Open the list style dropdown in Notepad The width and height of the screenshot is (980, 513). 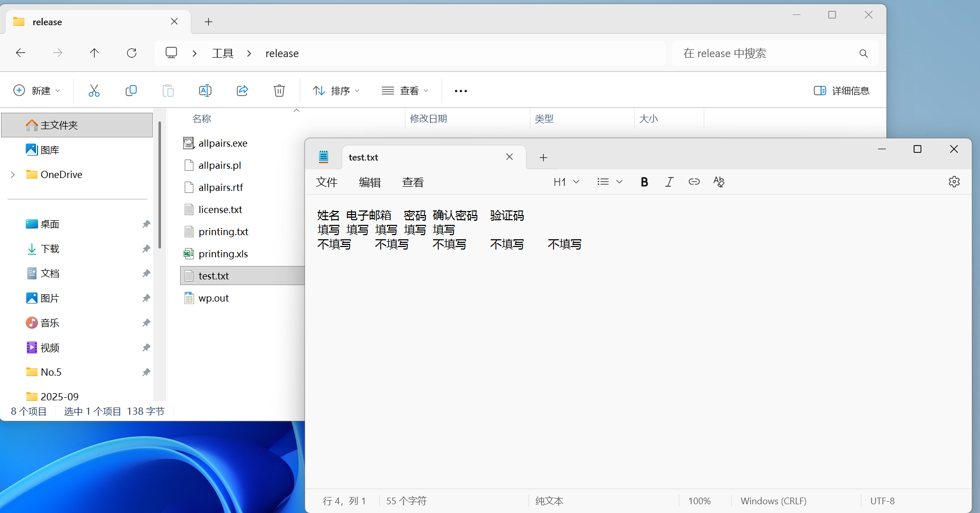pyautogui.click(x=610, y=182)
